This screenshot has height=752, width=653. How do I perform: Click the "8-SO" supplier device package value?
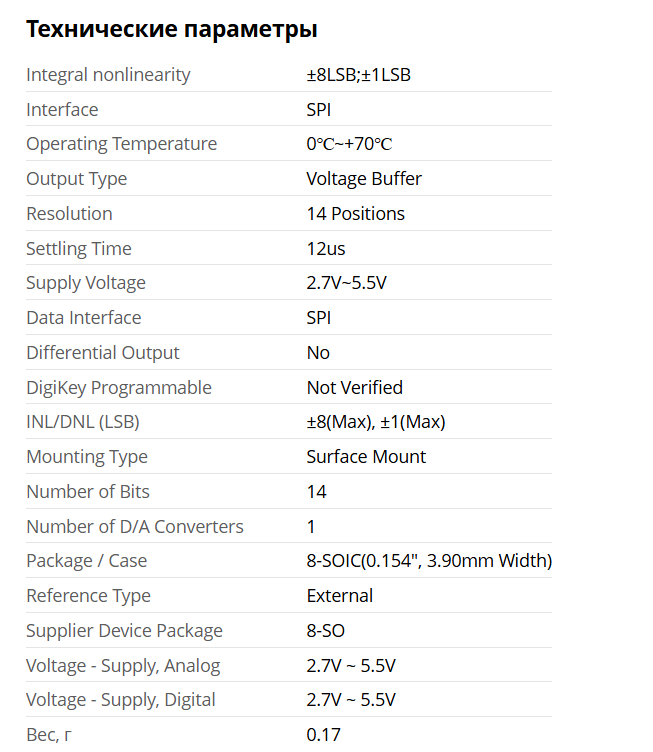(x=326, y=631)
